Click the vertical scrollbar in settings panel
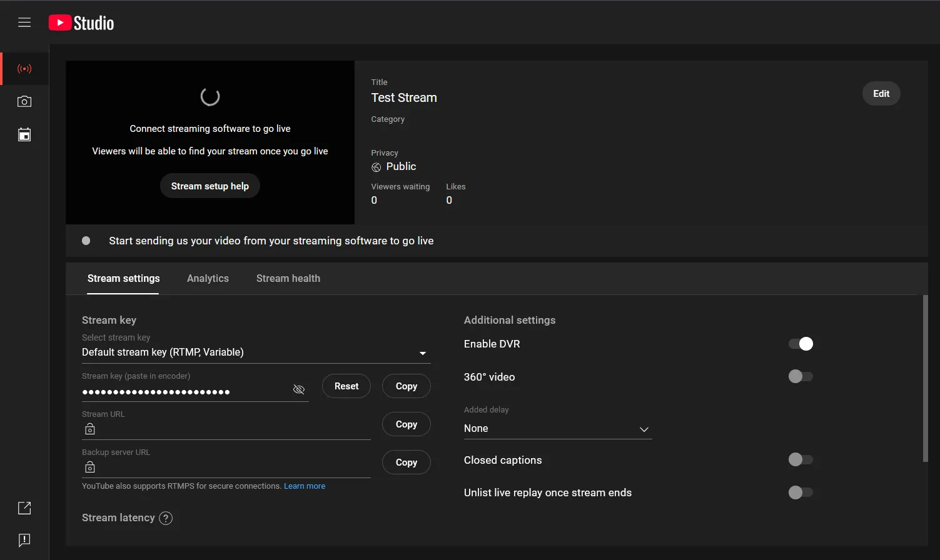Viewport: 940px width, 560px height. pyautogui.click(x=926, y=379)
